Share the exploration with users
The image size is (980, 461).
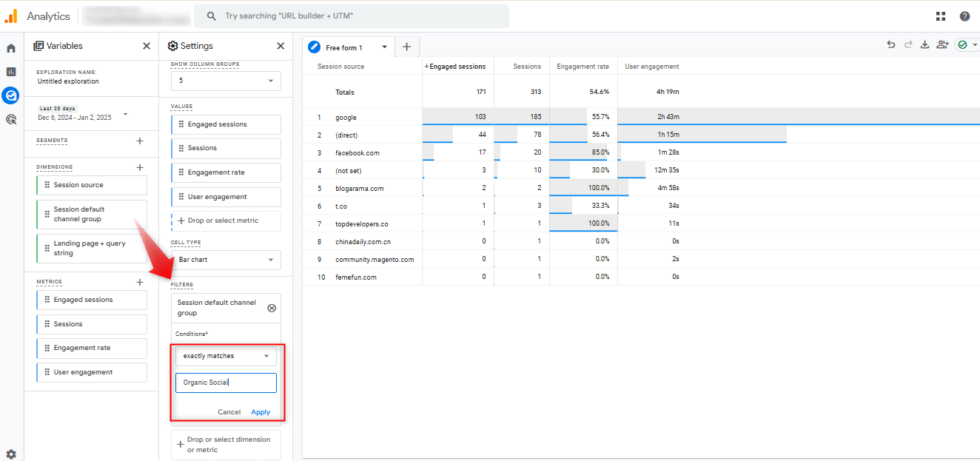942,45
